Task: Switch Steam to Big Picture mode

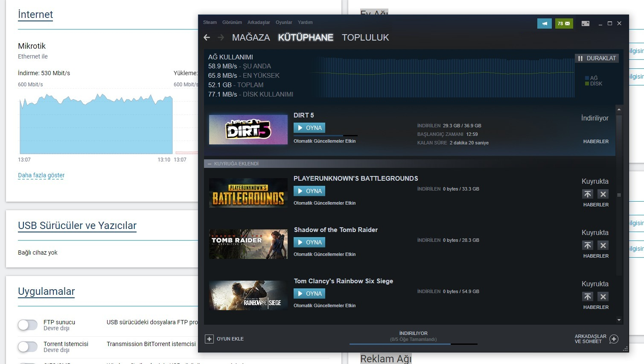Action: coord(586,23)
